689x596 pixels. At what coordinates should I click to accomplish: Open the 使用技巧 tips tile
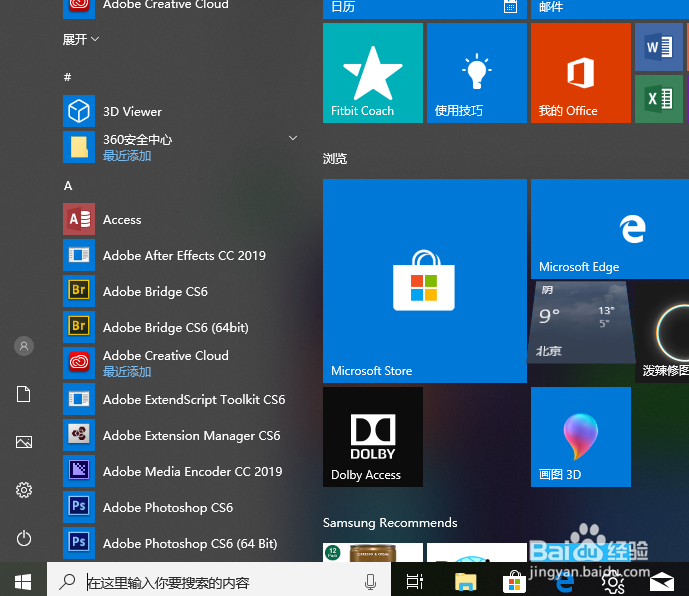pos(477,73)
